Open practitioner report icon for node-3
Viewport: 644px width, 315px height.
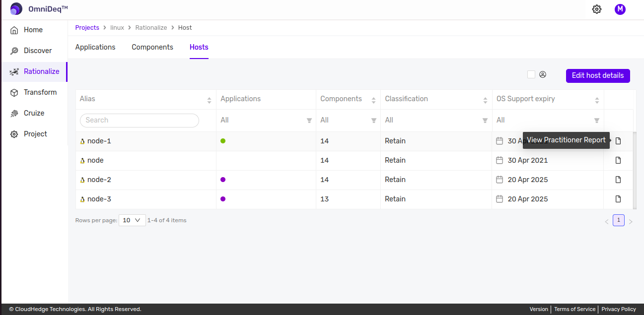[618, 199]
